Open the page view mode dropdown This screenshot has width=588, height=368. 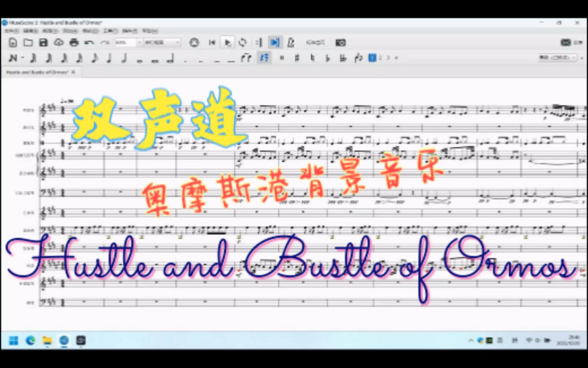(162, 43)
